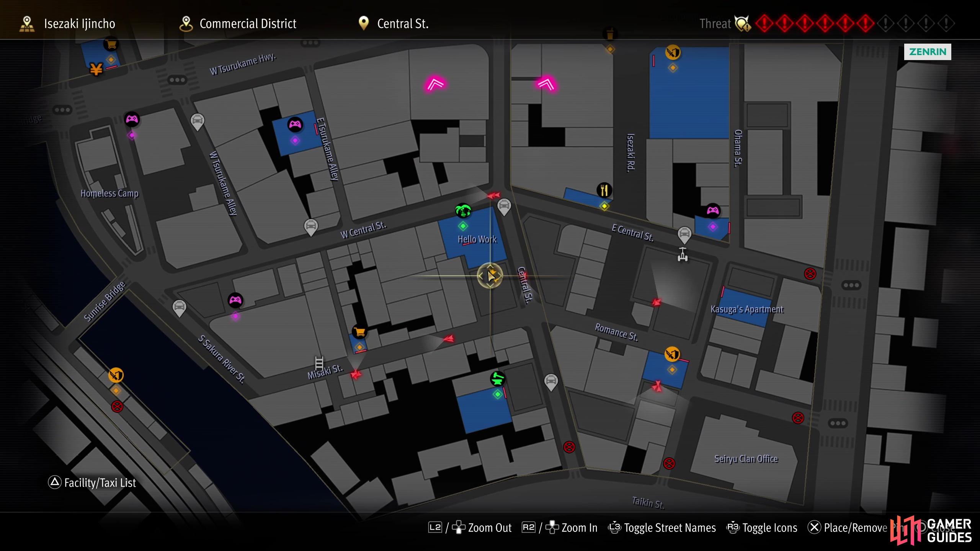Click the restaurant fork-and-knife icon near Isezaki Rd.
The width and height of the screenshot is (980, 551).
[604, 190]
